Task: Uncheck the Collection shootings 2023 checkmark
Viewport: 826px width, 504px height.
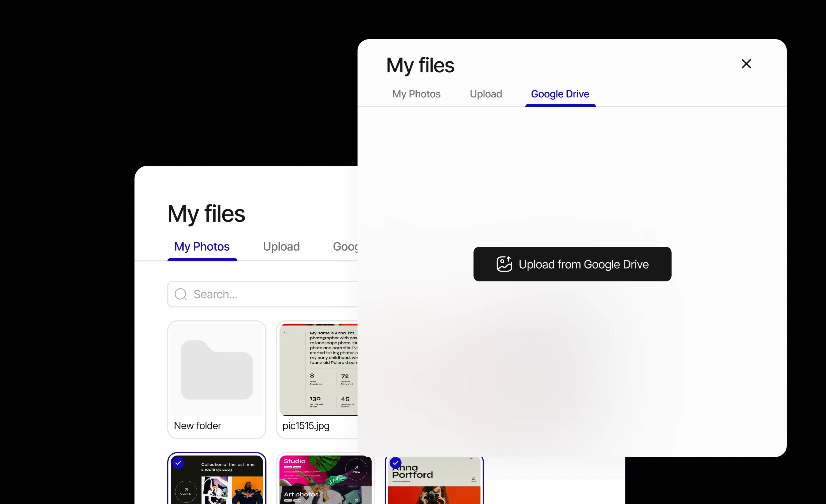Action: pos(178,463)
